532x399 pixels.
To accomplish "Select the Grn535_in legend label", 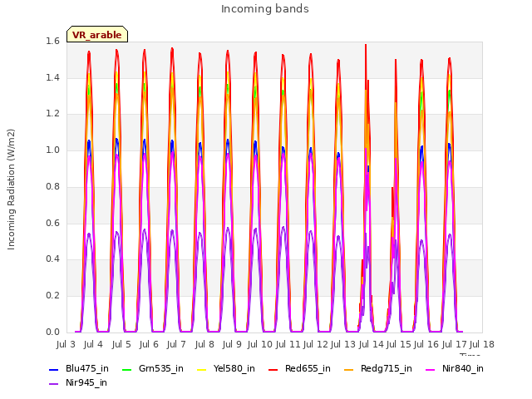I will [161, 368].
